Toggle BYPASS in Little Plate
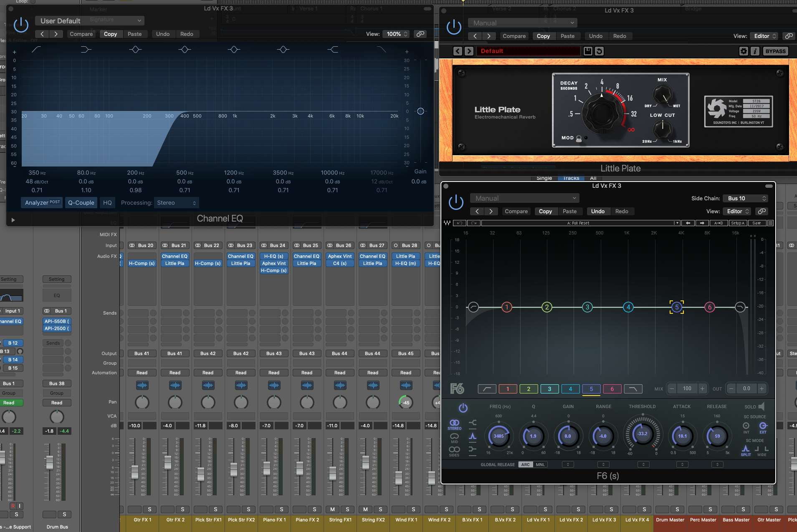Screen dimensions: 797x532 tap(775, 51)
